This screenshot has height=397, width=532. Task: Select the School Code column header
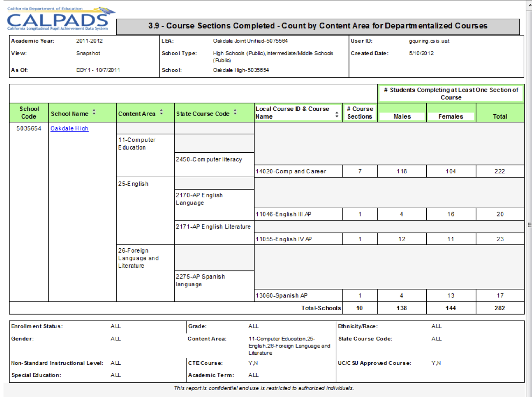(x=29, y=113)
